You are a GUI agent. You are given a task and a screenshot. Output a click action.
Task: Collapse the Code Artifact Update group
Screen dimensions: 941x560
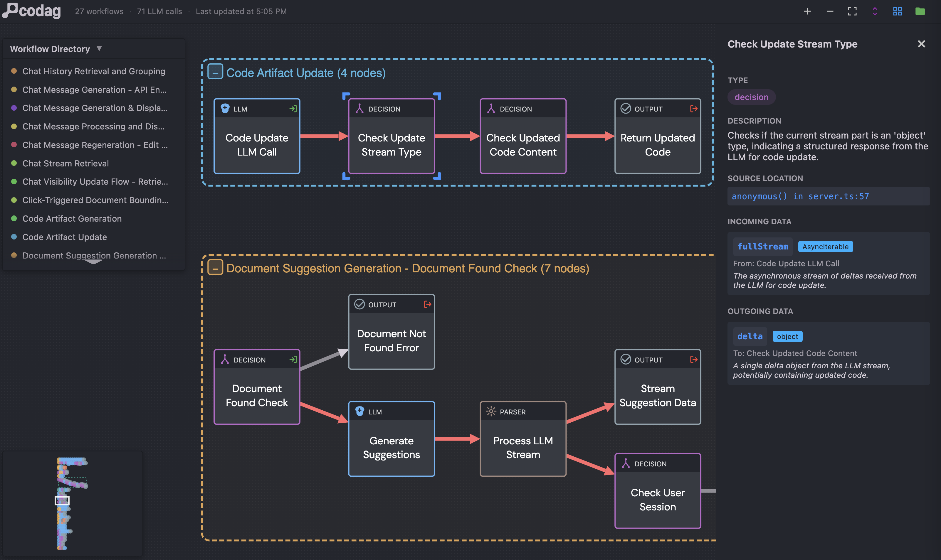[x=215, y=72]
